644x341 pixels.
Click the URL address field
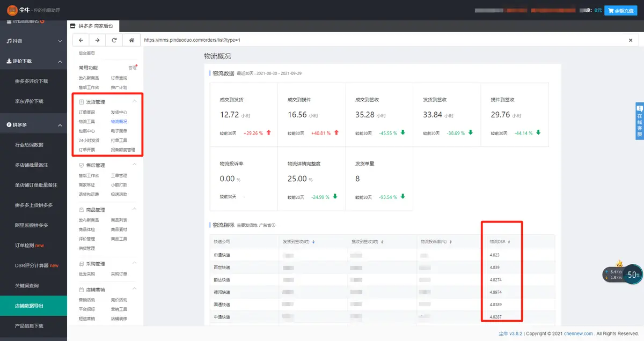pos(376,40)
